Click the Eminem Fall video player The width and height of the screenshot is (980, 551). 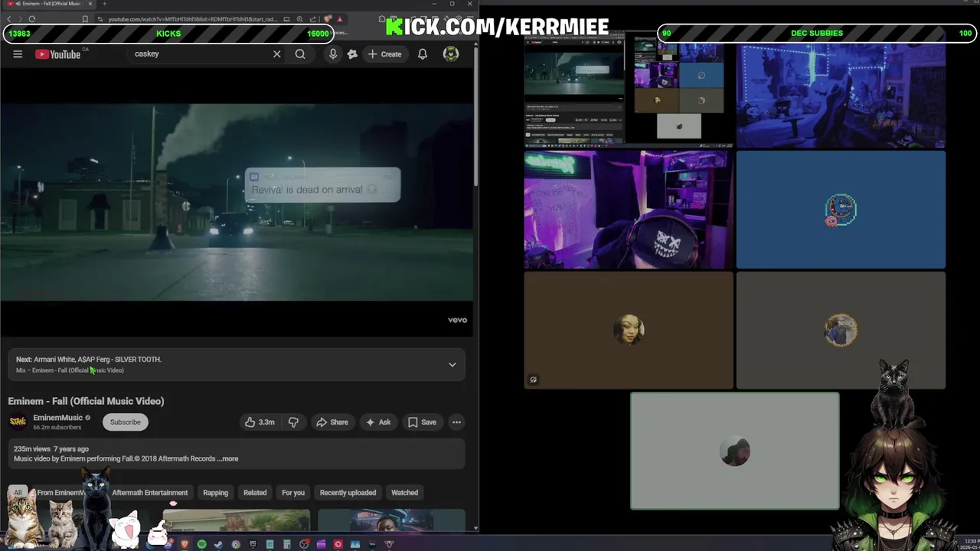[237, 202]
